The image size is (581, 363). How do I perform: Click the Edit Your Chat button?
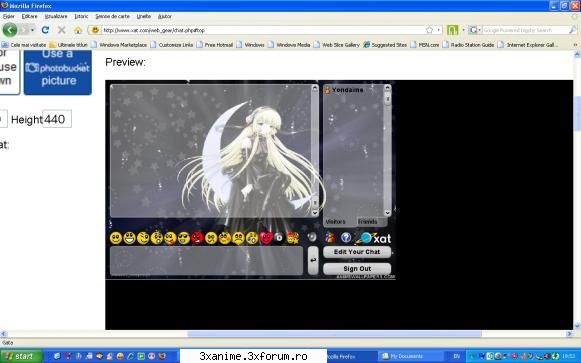click(x=357, y=252)
